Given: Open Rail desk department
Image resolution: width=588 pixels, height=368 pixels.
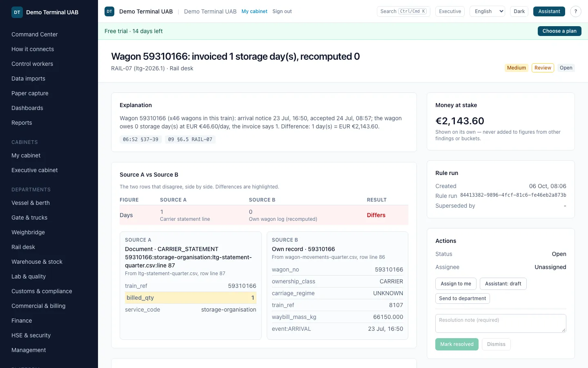Looking at the screenshot, I should coord(23,247).
